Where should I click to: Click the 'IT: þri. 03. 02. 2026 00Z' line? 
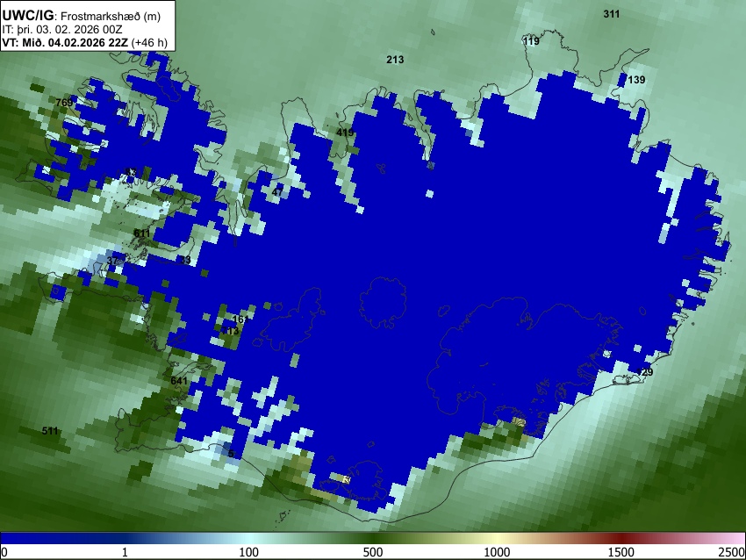[62, 30]
